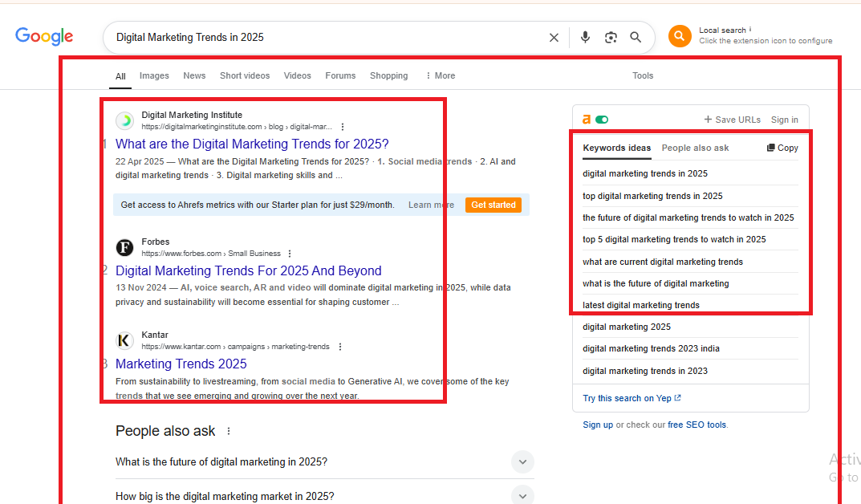Viewport: 861px width, 504px height.
Task: Select 'top 5 digital marketing trends to watch in 2025'
Action: [674, 239]
